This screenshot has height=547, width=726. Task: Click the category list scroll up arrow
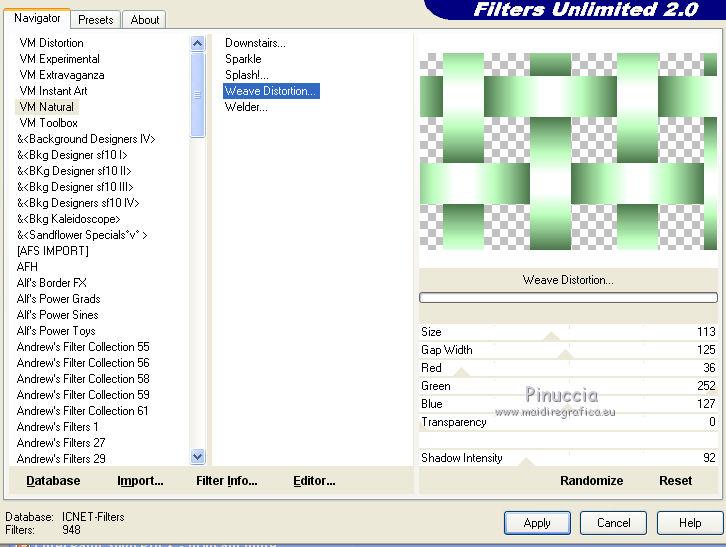(198, 44)
